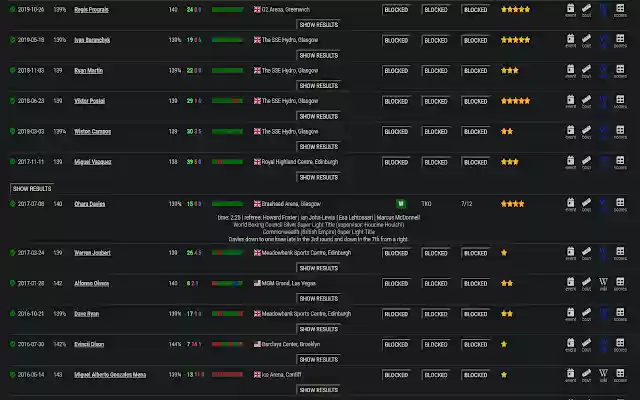Viewport: 640px width, 400px height.
Task: Open Alfonso Olvera boxer profile link
Action: tap(91, 283)
